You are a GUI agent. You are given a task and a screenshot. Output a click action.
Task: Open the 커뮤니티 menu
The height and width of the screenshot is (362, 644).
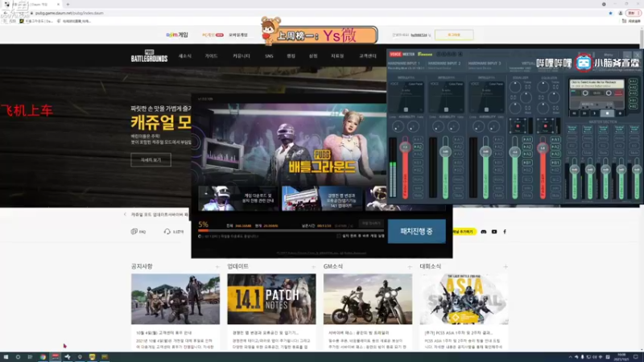coord(241,56)
